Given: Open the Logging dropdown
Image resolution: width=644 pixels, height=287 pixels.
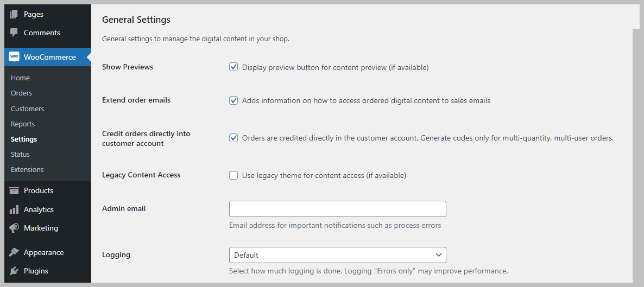Looking at the screenshot, I should pos(337,255).
